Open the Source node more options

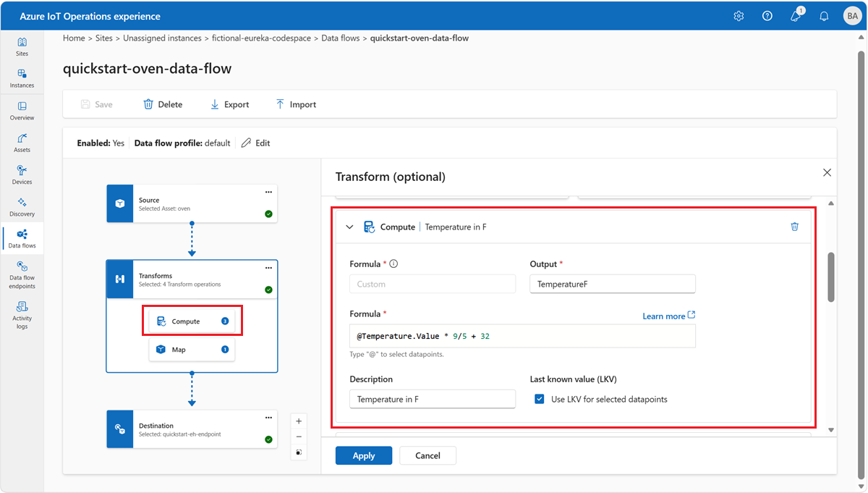coord(268,192)
